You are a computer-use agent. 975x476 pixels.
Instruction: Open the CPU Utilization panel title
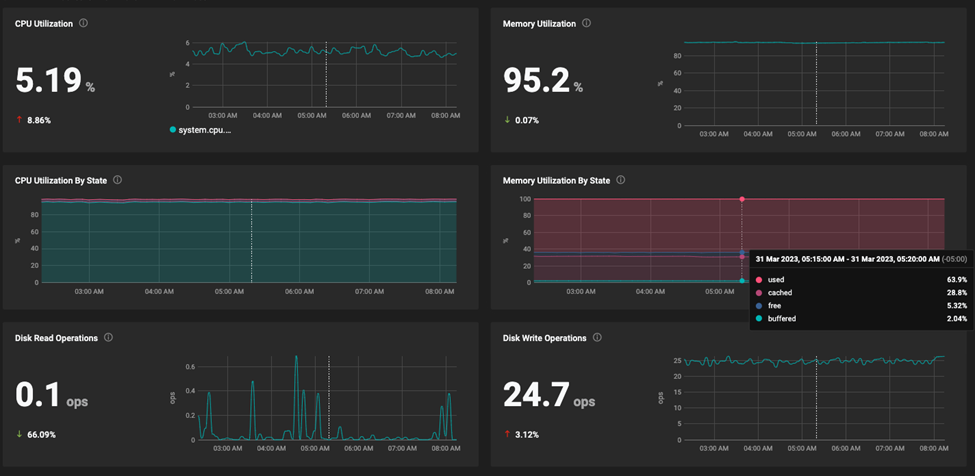pyautogui.click(x=44, y=24)
